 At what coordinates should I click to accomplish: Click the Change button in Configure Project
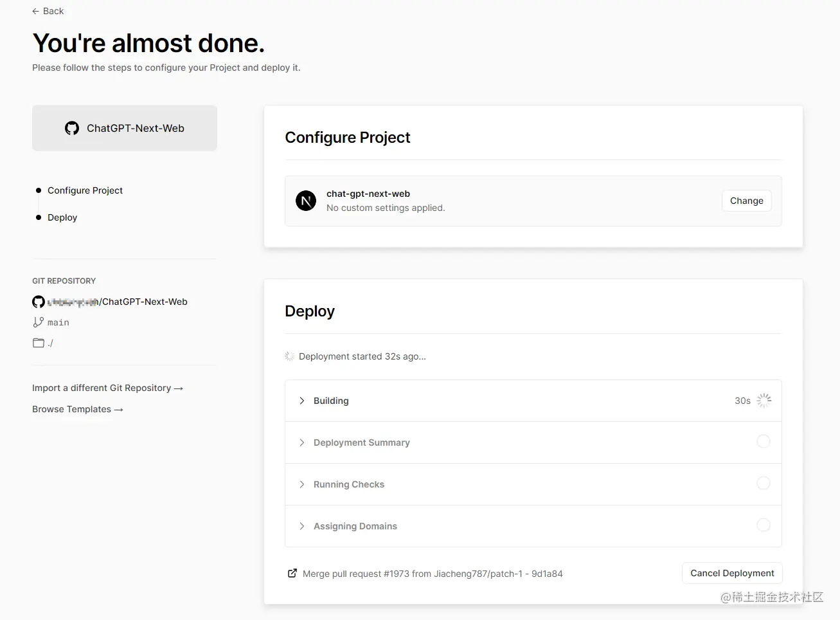pyautogui.click(x=747, y=201)
